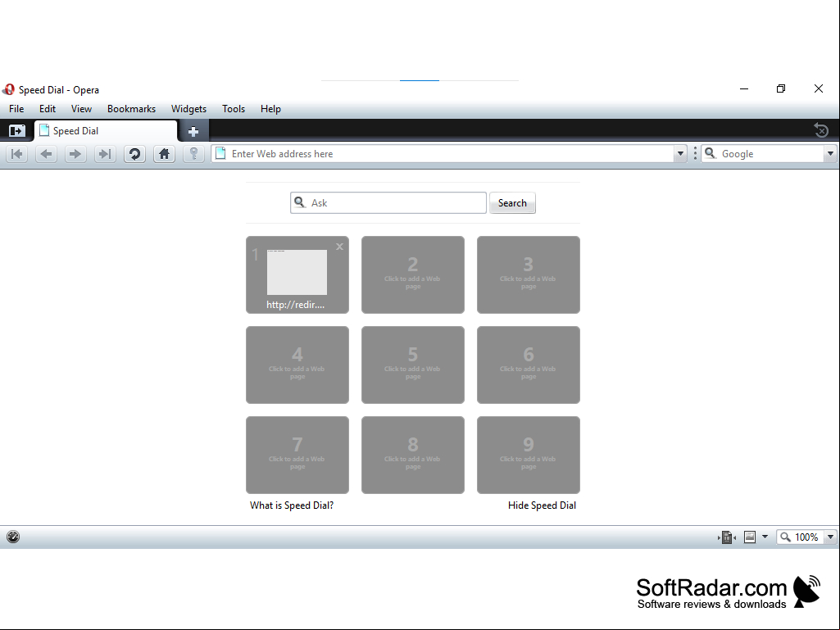Go to the Home page
The width and height of the screenshot is (840, 630).
164,154
